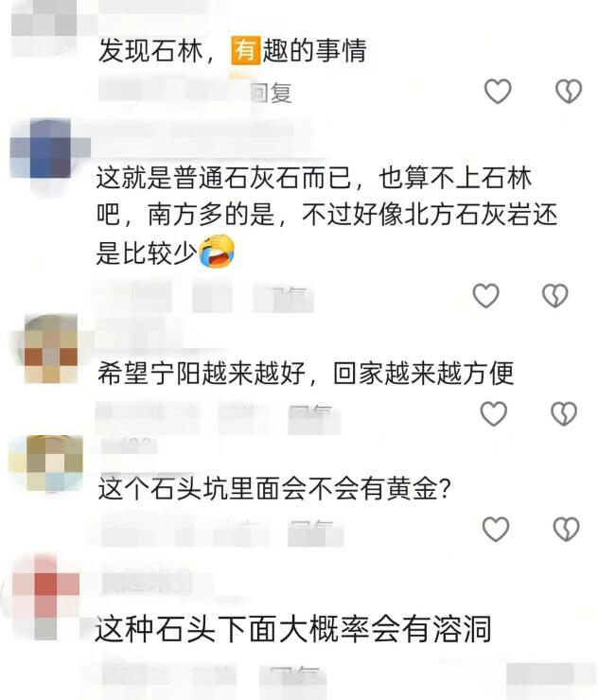Like the 黄金 question comment

click(496, 529)
